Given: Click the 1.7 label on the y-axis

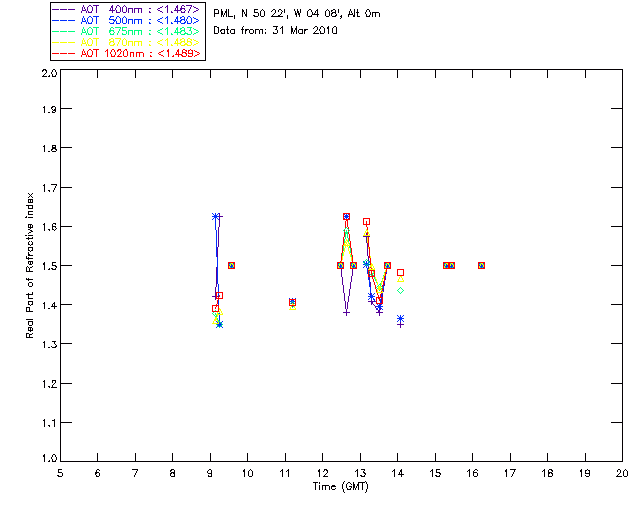Looking at the screenshot, I should tap(49, 188).
